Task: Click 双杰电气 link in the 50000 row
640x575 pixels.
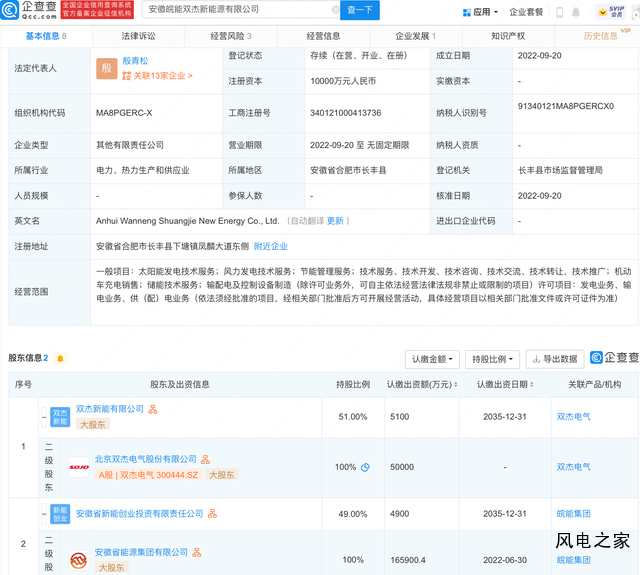Action: point(573,467)
